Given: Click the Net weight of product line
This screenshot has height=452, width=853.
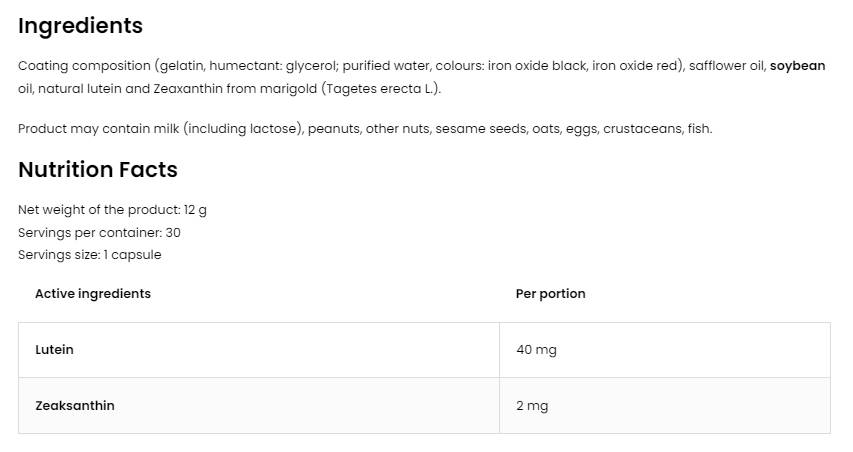Looking at the screenshot, I should coord(112,210).
